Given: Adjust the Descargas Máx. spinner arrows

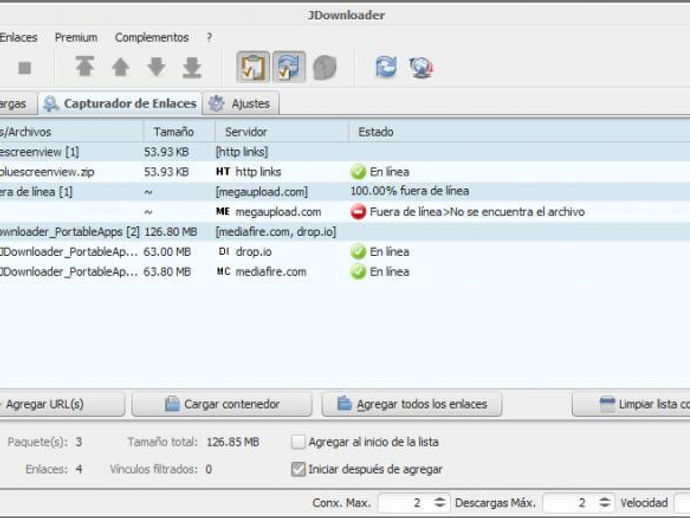Looking at the screenshot, I should coord(605,502).
